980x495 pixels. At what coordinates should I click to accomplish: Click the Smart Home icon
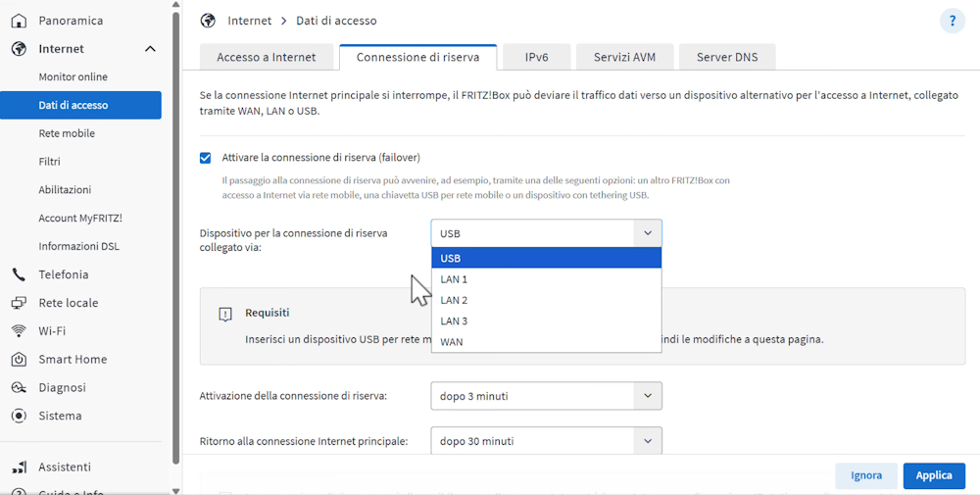coord(19,360)
